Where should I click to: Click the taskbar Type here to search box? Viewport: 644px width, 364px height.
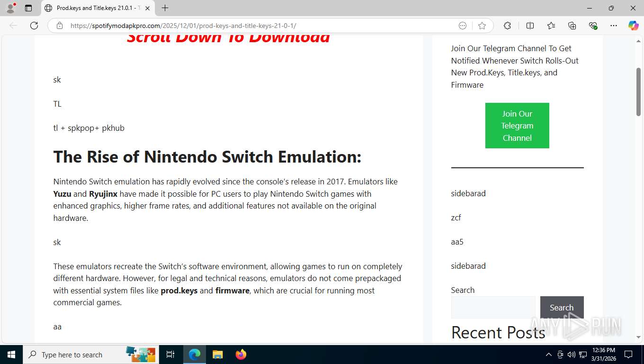(90, 355)
